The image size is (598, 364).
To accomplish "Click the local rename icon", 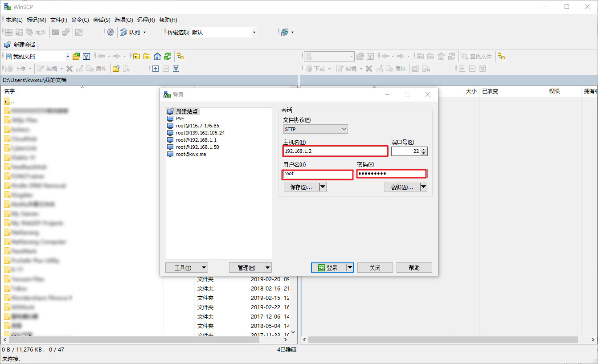I will coord(80,69).
